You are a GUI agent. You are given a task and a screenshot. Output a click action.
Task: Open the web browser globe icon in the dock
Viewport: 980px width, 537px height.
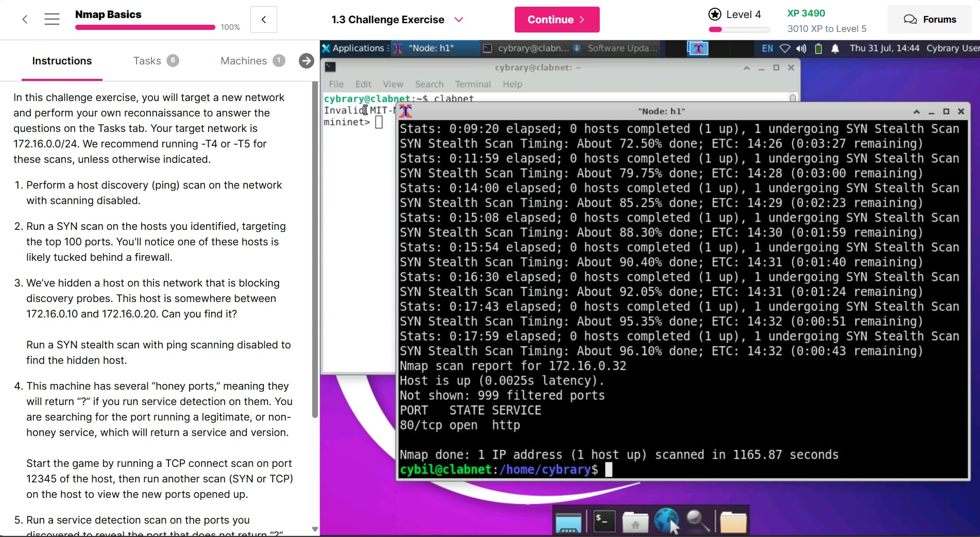tap(667, 521)
